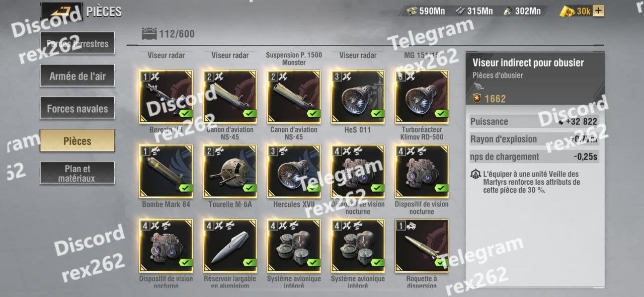The image size is (644, 297).
Task: Select the Turboréacteur Klimov RD-500 icon
Action: [422, 97]
